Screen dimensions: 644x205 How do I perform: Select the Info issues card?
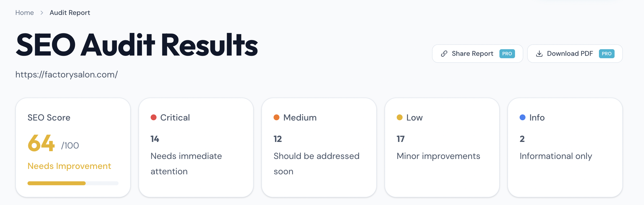click(565, 148)
